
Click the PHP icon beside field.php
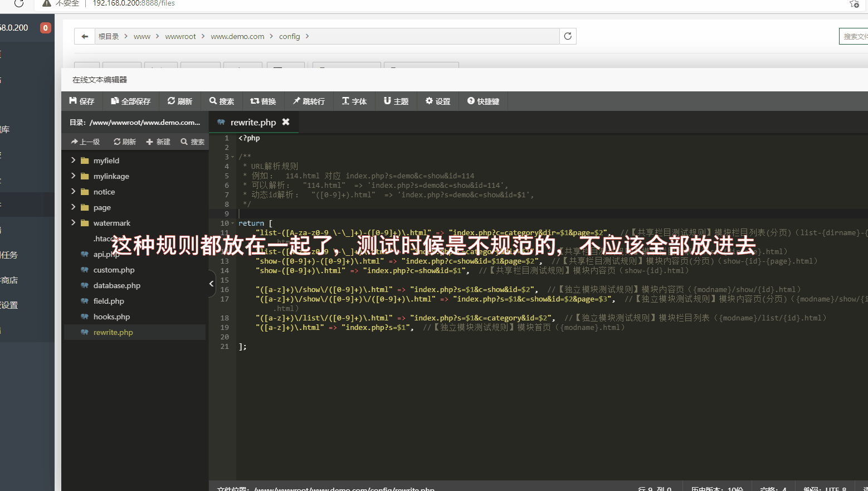(x=85, y=301)
